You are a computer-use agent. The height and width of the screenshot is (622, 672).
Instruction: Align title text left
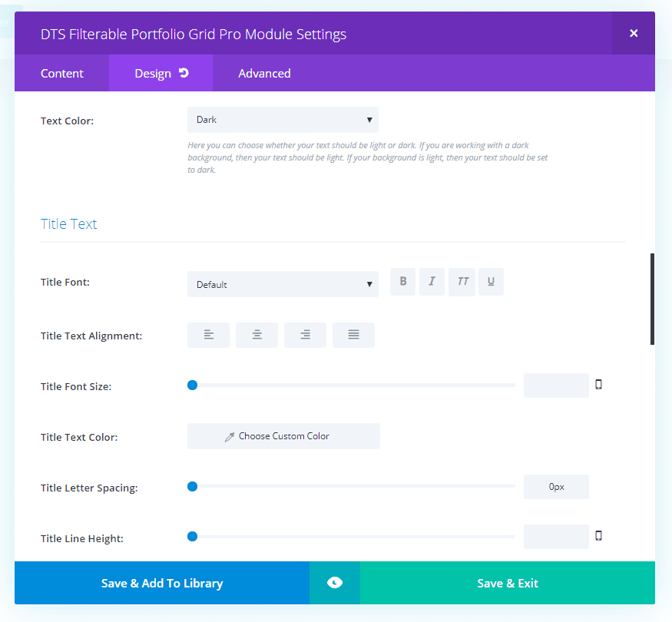(208, 335)
